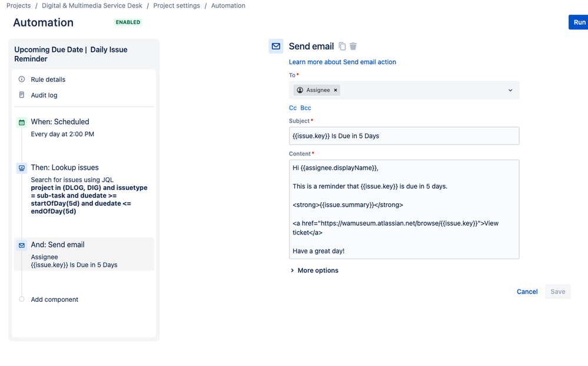Click the Run button
This screenshot has width=588, height=366.
pos(579,22)
